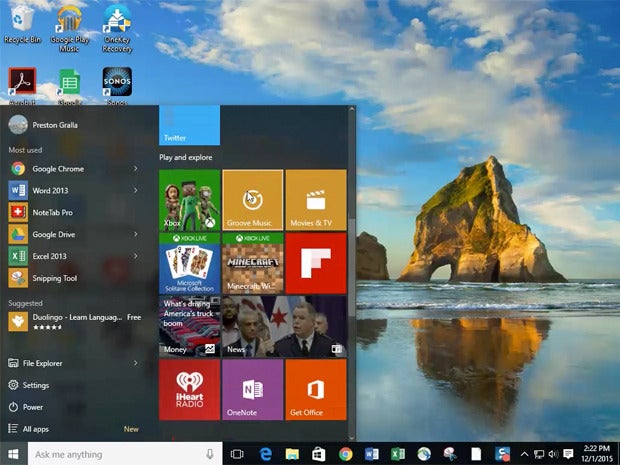The height and width of the screenshot is (465, 620).
Task: Open the suggested Duolingo app
Action: pyautogui.click(x=75, y=321)
